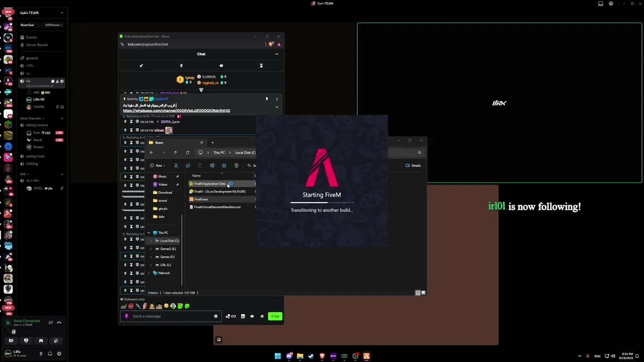Toggle Discord camera button
The height and width of the screenshot is (362, 644).
point(11,341)
